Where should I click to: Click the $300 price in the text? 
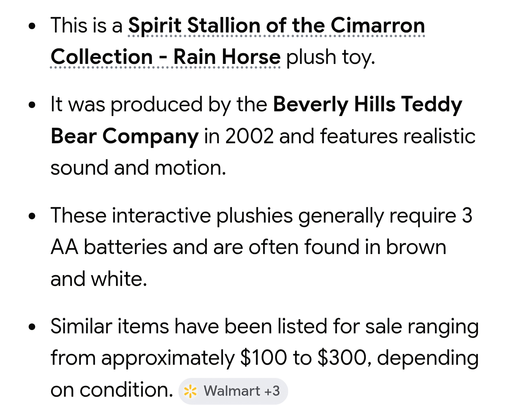click(342, 358)
